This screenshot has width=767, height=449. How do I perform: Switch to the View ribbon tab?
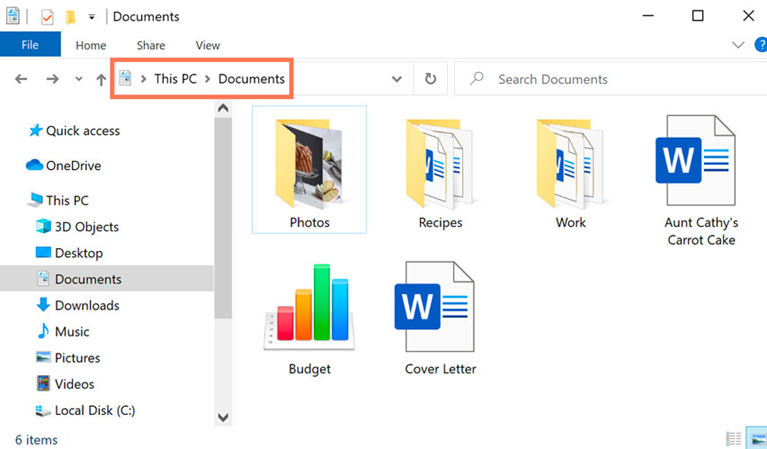[207, 45]
